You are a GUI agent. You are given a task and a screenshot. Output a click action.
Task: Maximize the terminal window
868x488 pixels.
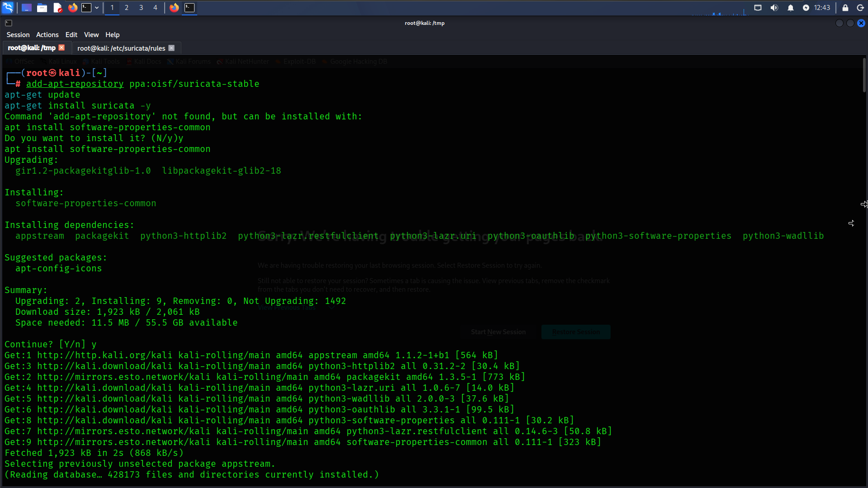pyautogui.click(x=850, y=23)
